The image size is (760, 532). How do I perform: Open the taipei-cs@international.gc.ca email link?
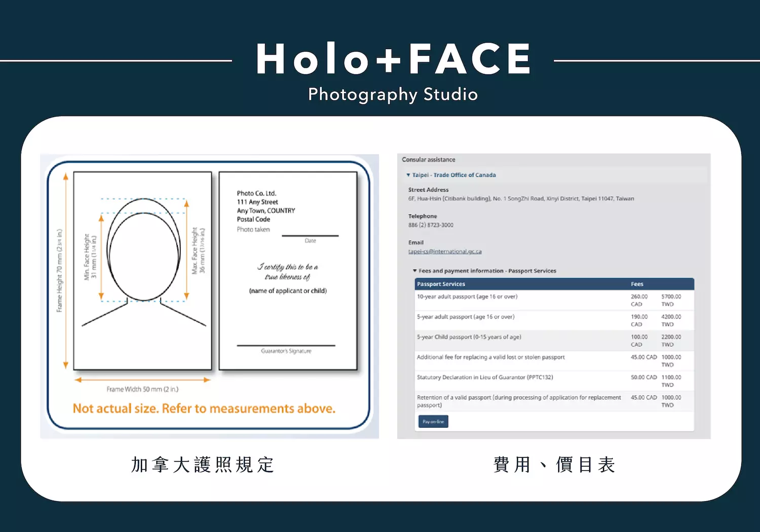[x=445, y=251]
